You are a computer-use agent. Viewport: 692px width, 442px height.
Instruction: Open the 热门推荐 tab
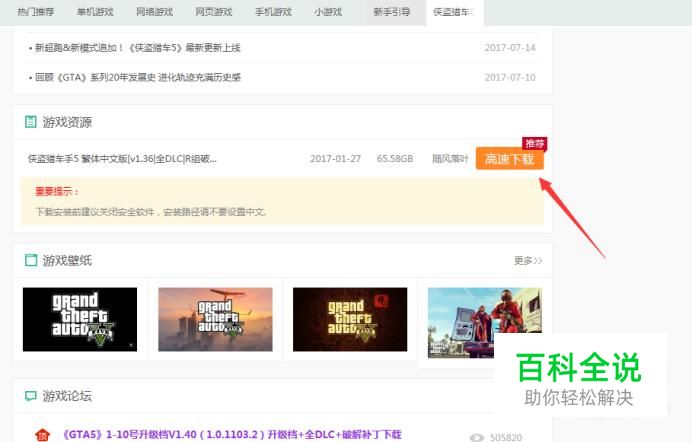tap(36, 12)
